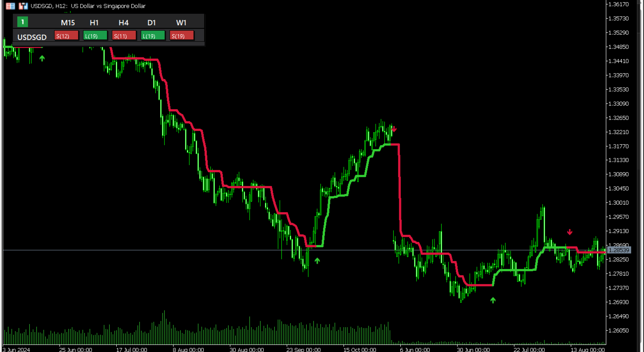
Task: Click the current price label 1.28539
Action: tap(620, 250)
